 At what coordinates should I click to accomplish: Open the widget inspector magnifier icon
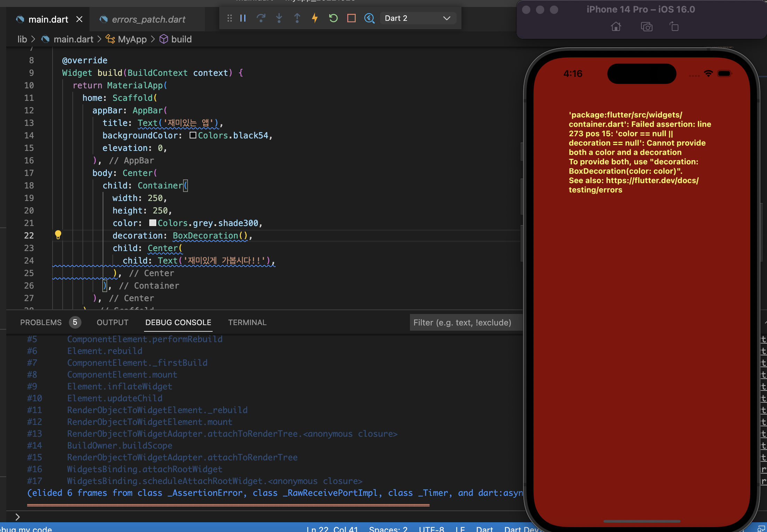click(369, 18)
